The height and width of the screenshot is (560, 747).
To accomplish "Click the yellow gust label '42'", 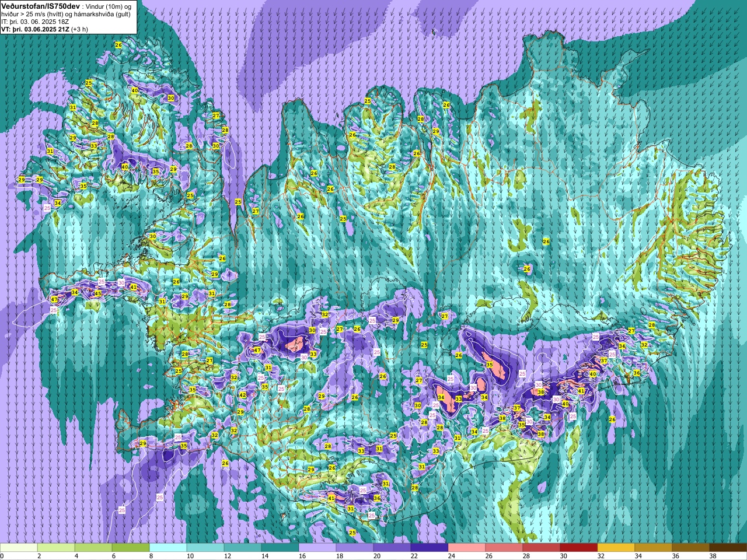I will click(x=243, y=395).
